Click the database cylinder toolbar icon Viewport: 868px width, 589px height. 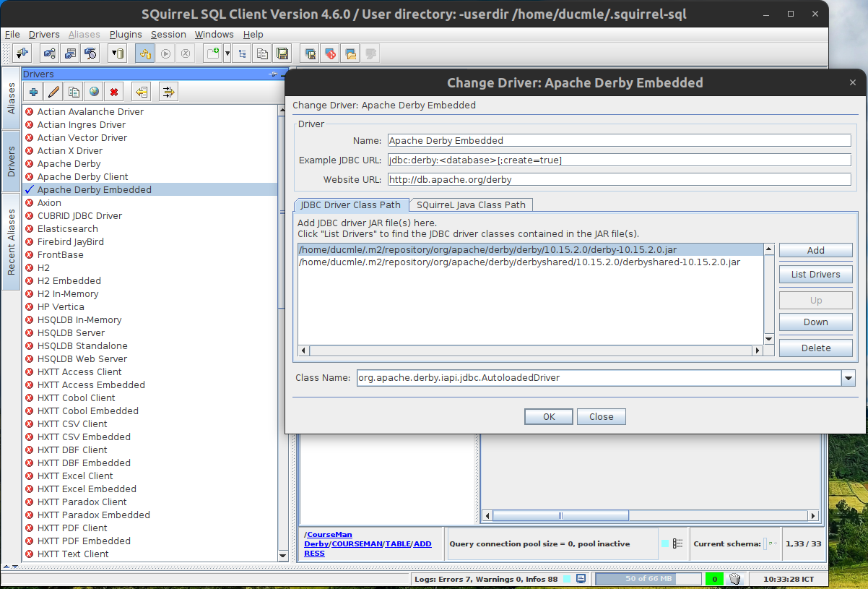(118, 53)
